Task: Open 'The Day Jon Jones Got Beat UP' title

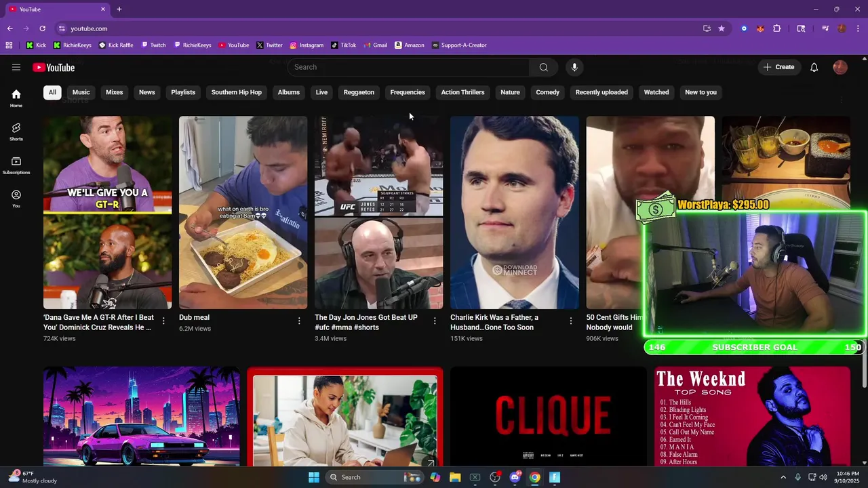Action: [366, 322]
